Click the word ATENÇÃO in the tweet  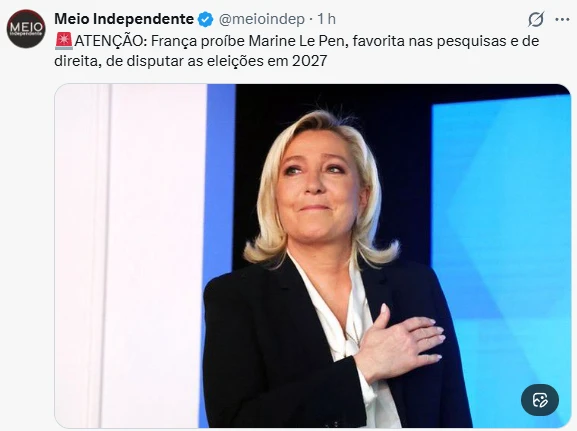pos(111,41)
